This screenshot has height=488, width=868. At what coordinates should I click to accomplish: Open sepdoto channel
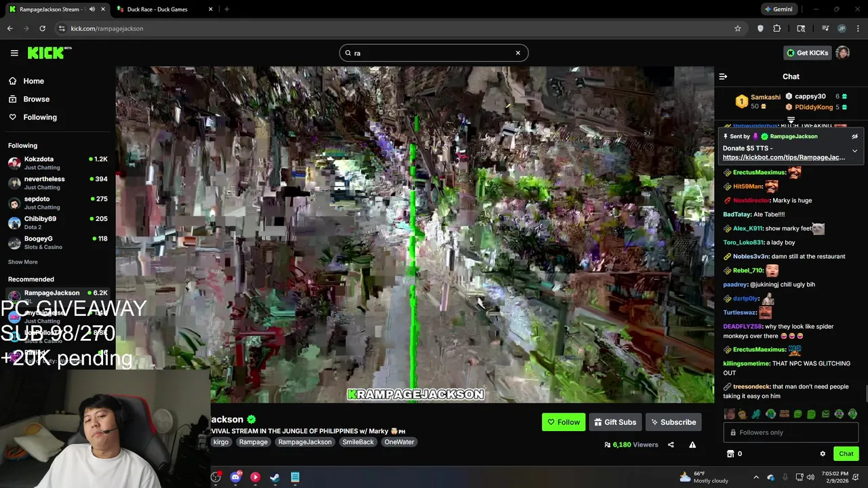coord(58,203)
